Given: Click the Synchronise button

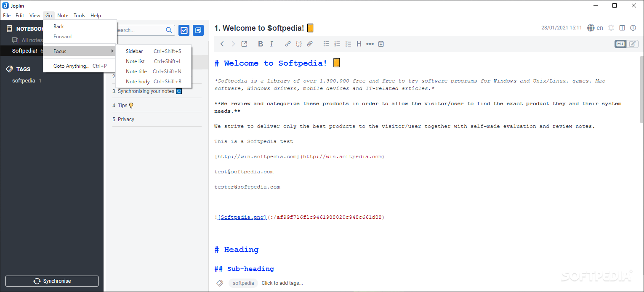Looking at the screenshot, I should (52, 281).
